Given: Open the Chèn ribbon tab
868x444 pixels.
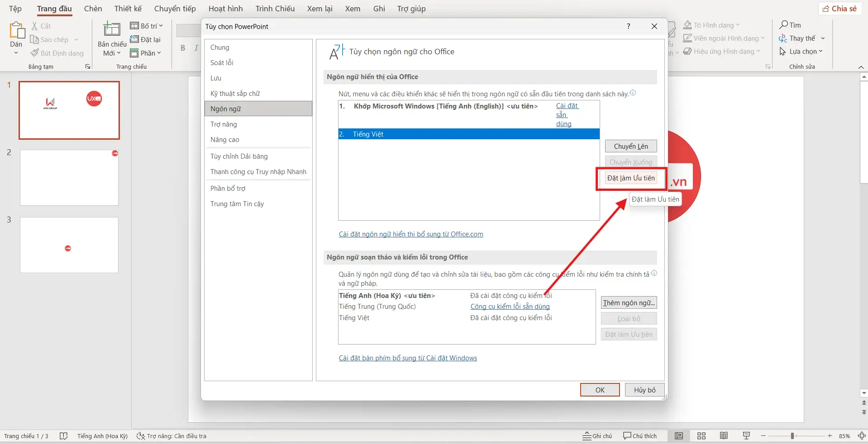Looking at the screenshot, I should coord(93,9).
